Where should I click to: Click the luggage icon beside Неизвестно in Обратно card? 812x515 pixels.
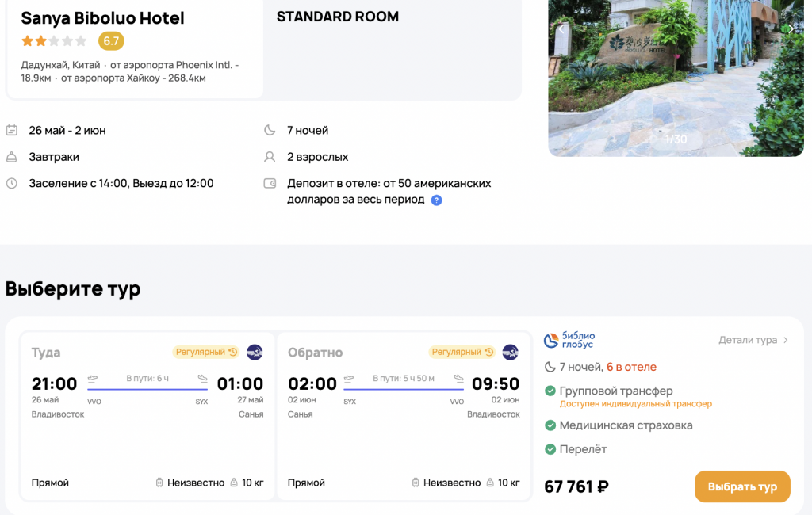point(416,483)
